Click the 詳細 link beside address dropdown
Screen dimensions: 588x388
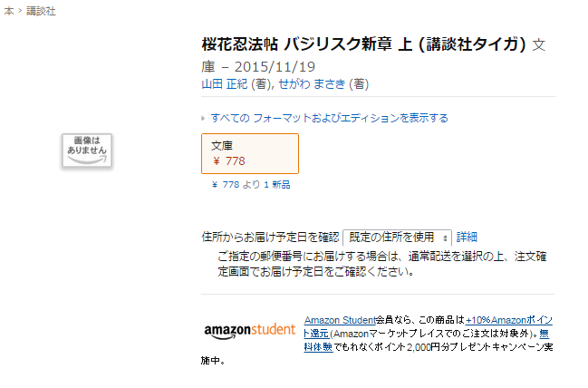(467, 237)
